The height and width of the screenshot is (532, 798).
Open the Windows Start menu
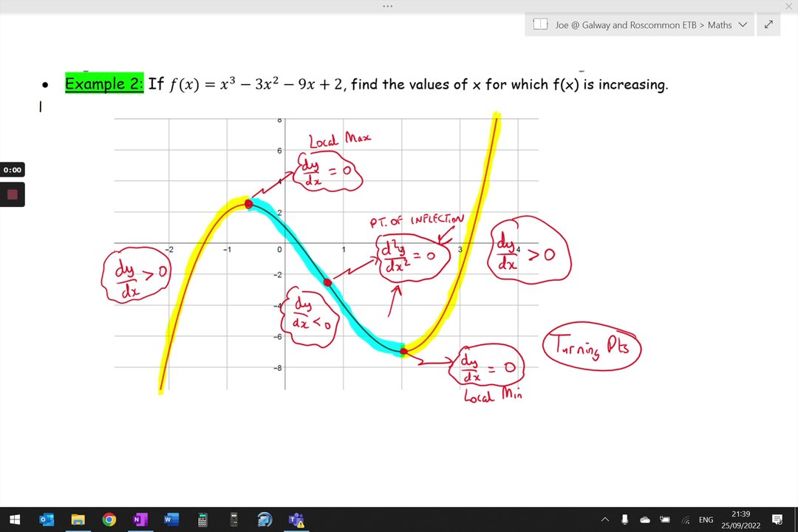pyautogui.click(x=15, y=519)
